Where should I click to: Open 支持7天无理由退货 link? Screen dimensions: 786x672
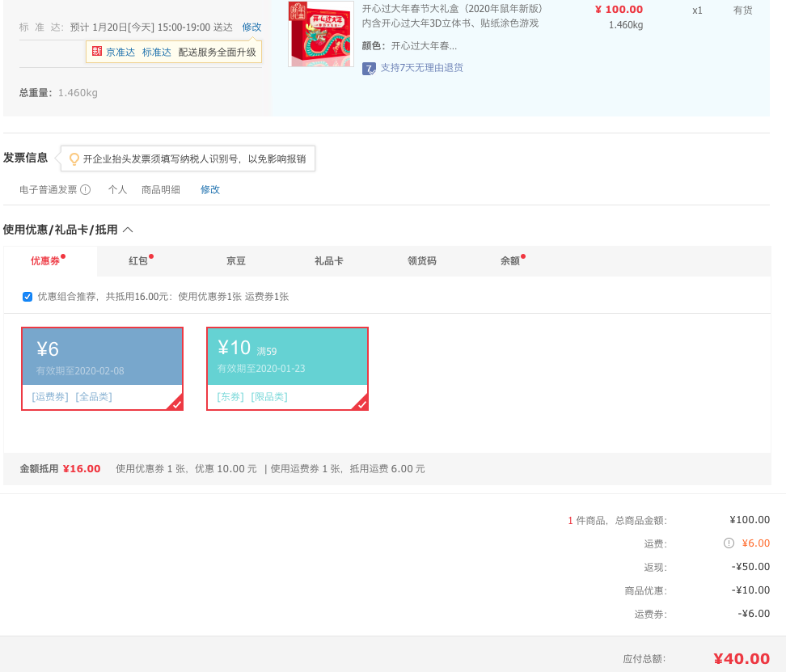pos(421,68)
